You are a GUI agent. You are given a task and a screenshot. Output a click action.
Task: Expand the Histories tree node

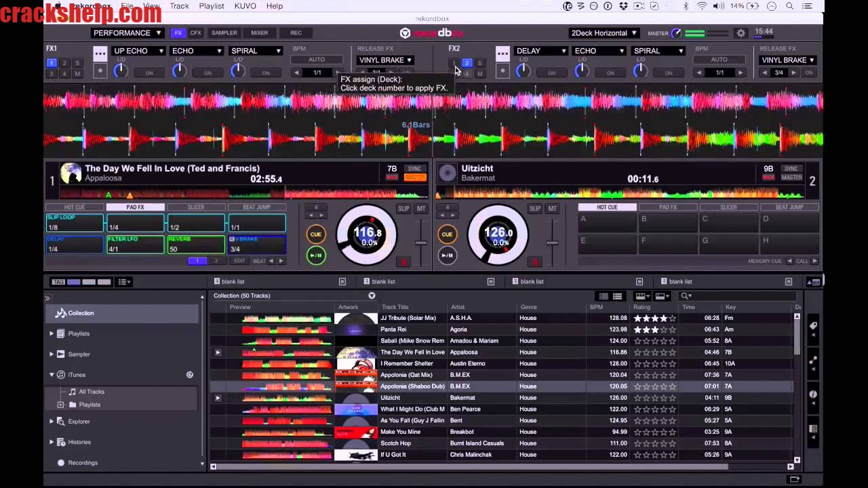[52, 442]
